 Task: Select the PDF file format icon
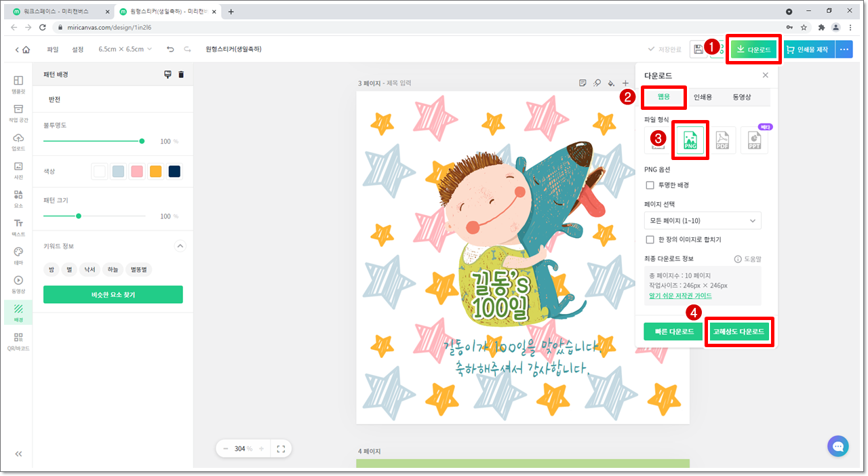coord(722,139)
